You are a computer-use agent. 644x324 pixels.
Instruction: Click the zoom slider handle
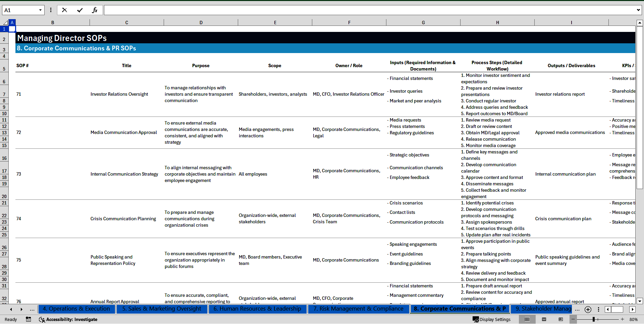coord(593,319)
